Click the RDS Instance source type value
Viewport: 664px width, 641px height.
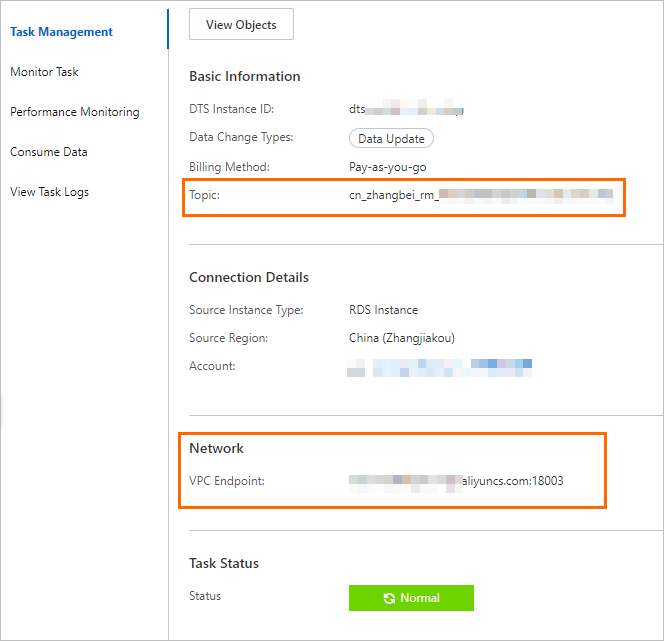(383, 310)
